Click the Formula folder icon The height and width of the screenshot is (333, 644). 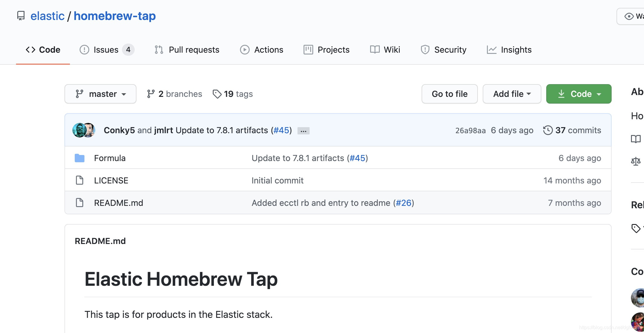pos(80,158)
